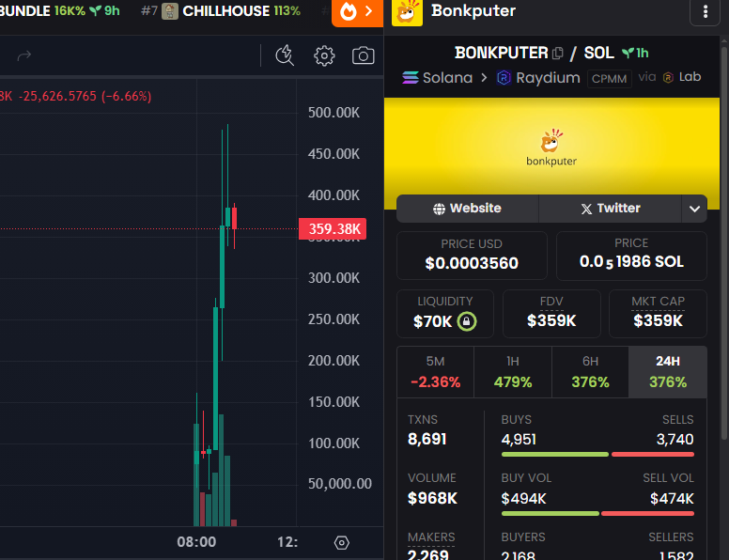Click the MKT CAP $359K box

coord(658,314)
